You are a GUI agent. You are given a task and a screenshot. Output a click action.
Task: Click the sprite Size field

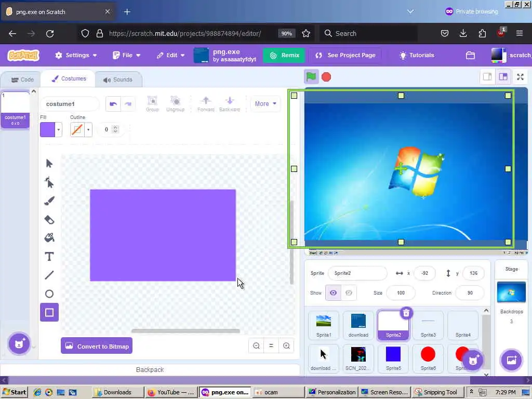(x=401, y=293)
